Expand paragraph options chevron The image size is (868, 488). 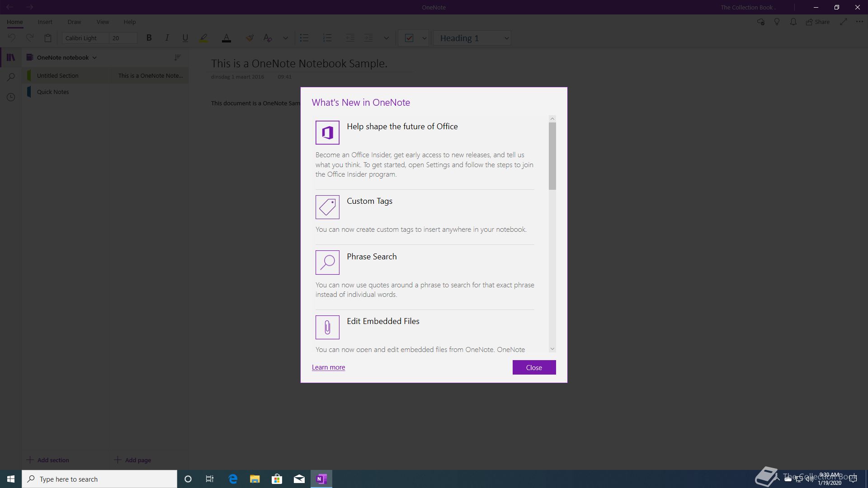pyautogui.click(x=386, y=38)
